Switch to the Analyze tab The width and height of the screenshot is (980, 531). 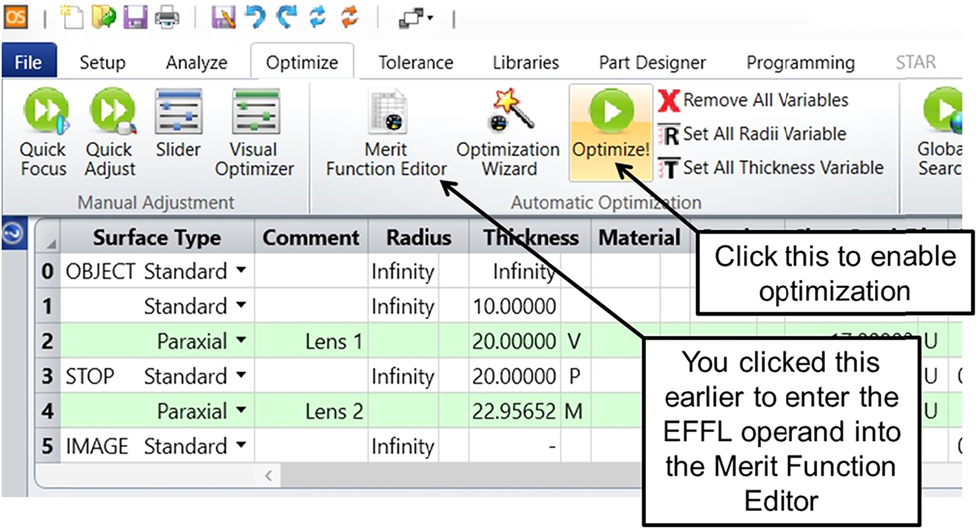[x=196, y=63]
